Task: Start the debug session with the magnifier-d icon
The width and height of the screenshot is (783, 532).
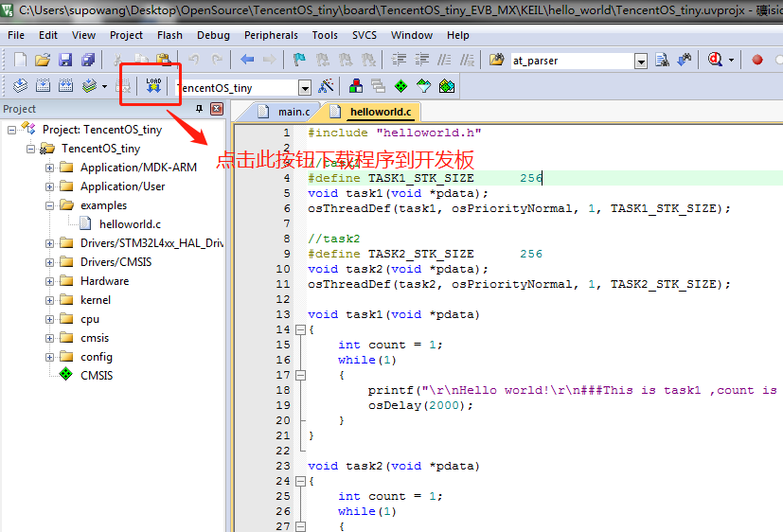Action: tap(715, 60)
